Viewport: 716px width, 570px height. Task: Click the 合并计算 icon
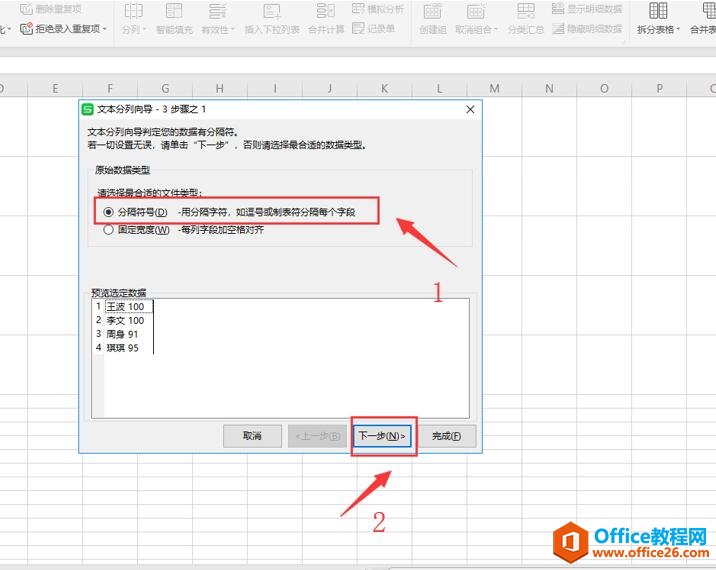point(326,11)
